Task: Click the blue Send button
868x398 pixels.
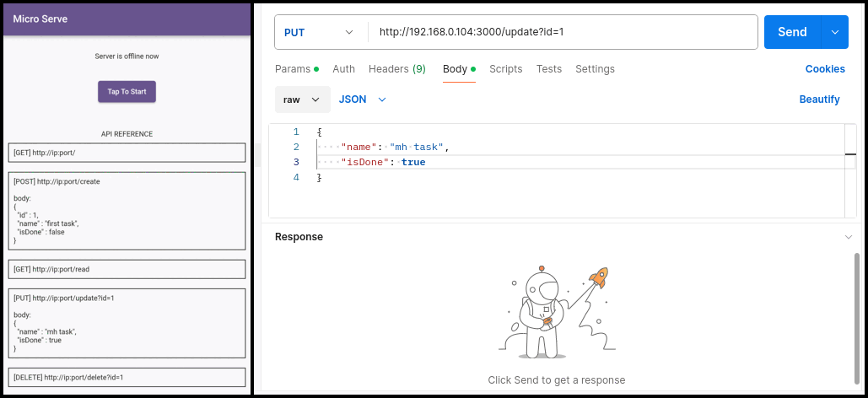Action: (792, 32)
